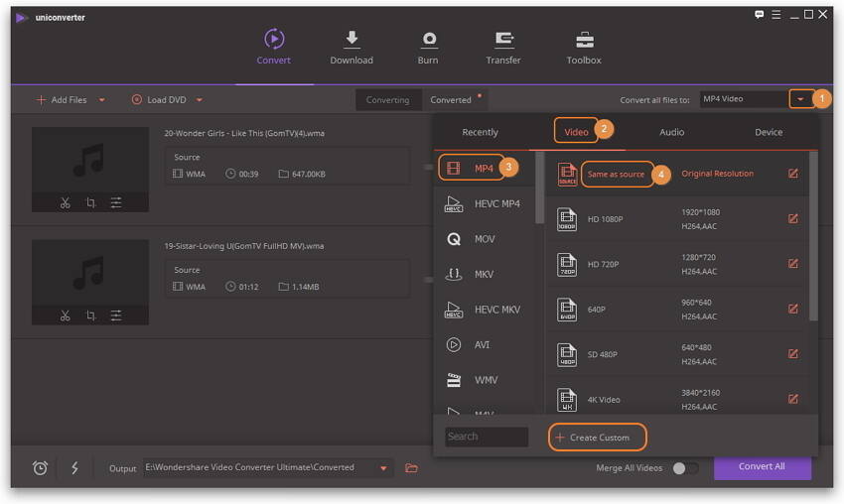Select WMV format
Viewport: 844px width, 504px height.
[x=484, y=380]
